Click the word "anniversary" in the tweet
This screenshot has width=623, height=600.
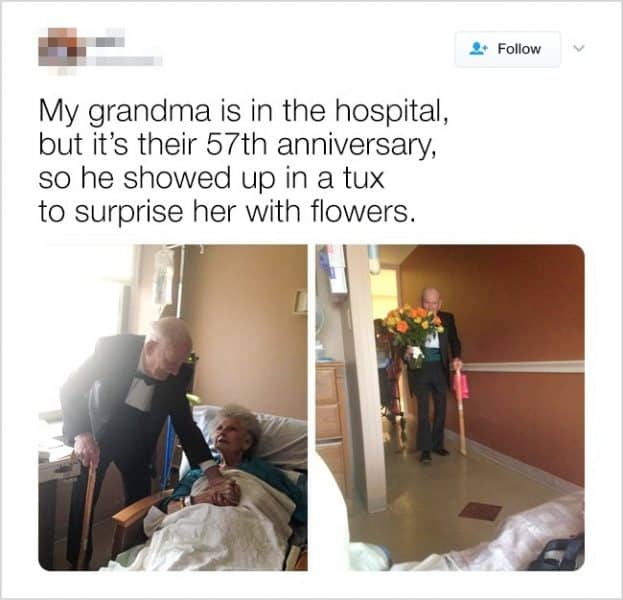click(x=353, y=145)
